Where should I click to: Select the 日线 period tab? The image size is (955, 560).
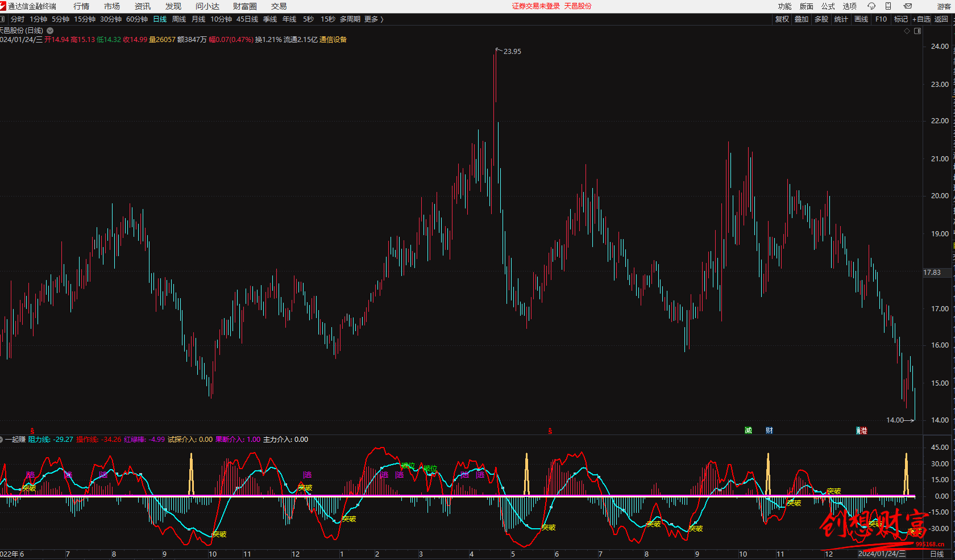160,19
